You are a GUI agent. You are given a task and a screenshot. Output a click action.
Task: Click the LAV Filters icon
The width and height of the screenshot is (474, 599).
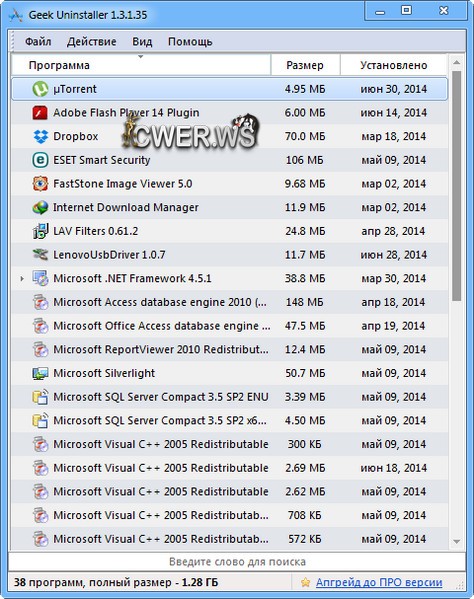[40, 231]
